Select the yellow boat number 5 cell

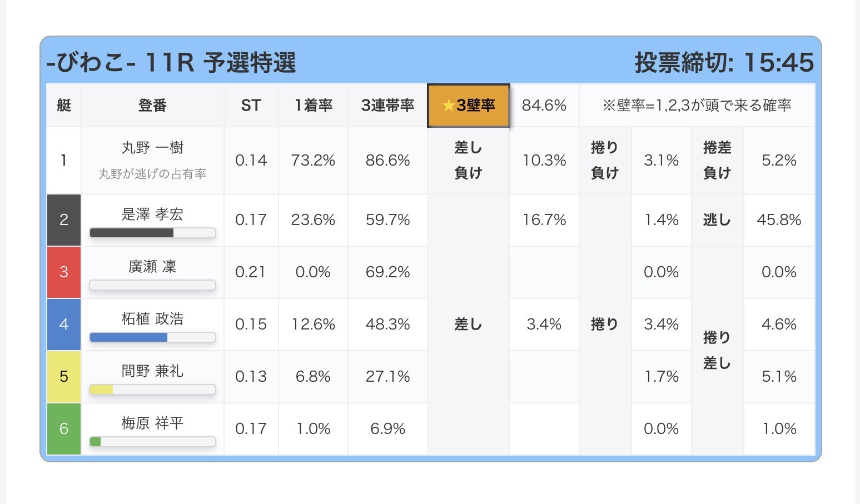64,377
